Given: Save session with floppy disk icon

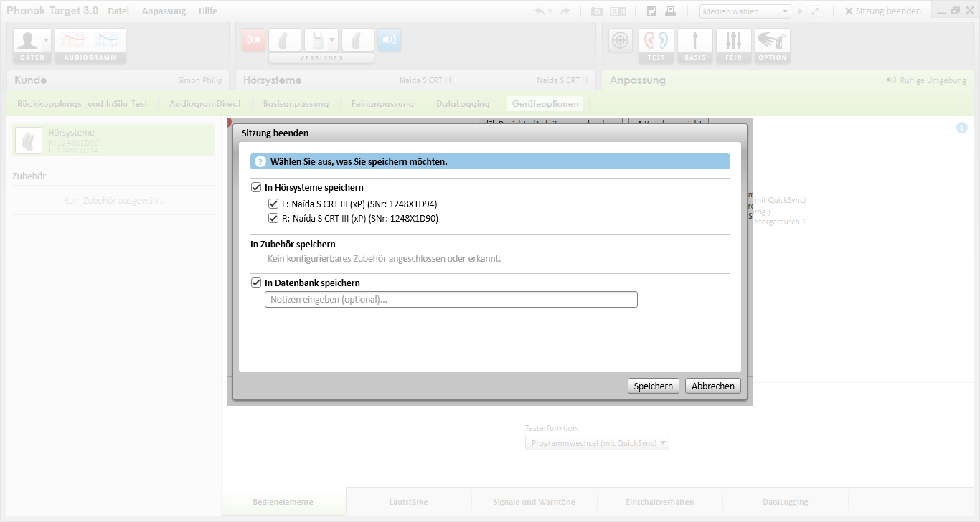Looking at the screenshot, I should [651, 11].
